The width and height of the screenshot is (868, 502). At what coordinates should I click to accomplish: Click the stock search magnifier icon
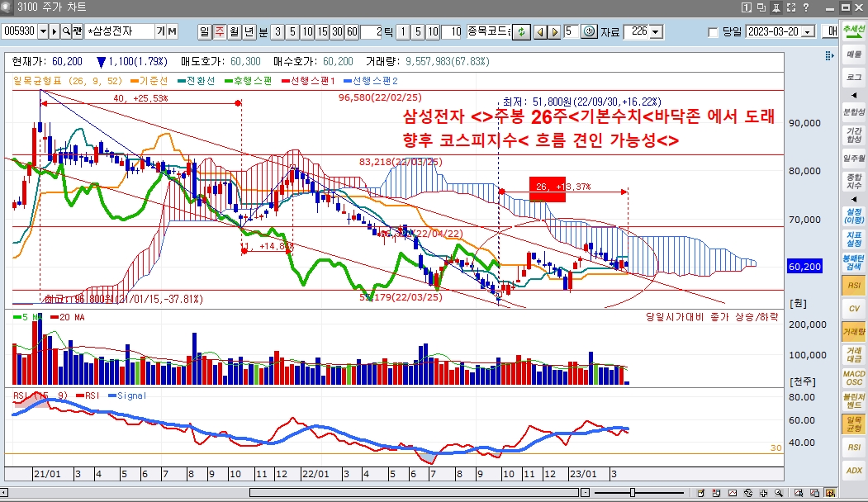(66, 31)
